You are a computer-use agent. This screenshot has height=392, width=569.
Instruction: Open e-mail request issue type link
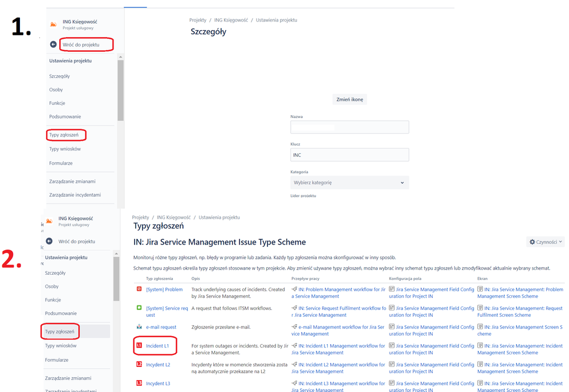click(x=161, y=327)
